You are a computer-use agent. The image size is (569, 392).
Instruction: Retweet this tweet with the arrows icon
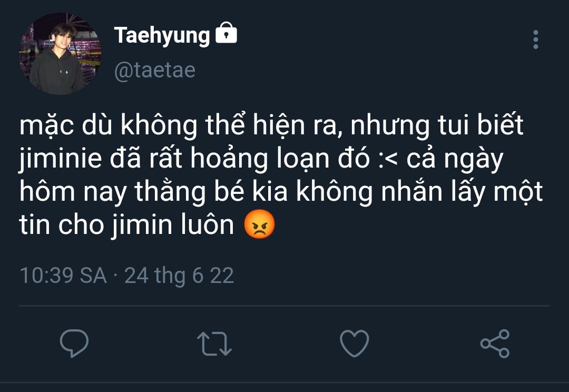[x=214, y=344]
